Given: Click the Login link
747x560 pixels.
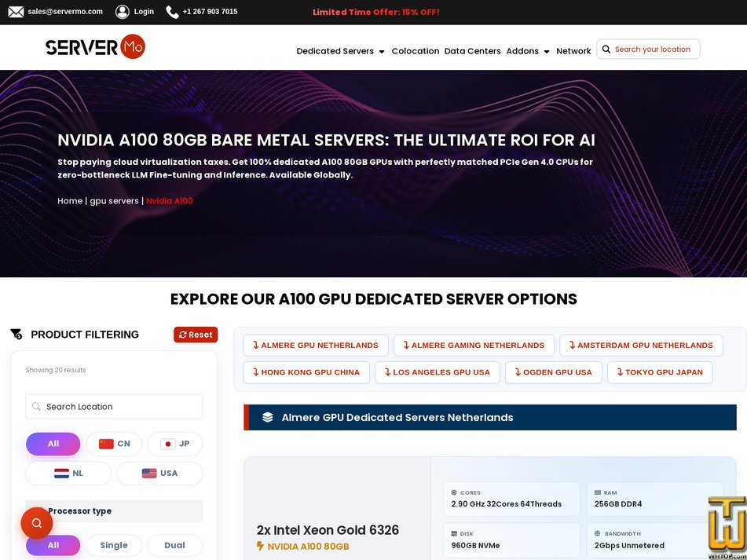Looking at the screenshot, I should pyautogui.click(x=144, y=12).
